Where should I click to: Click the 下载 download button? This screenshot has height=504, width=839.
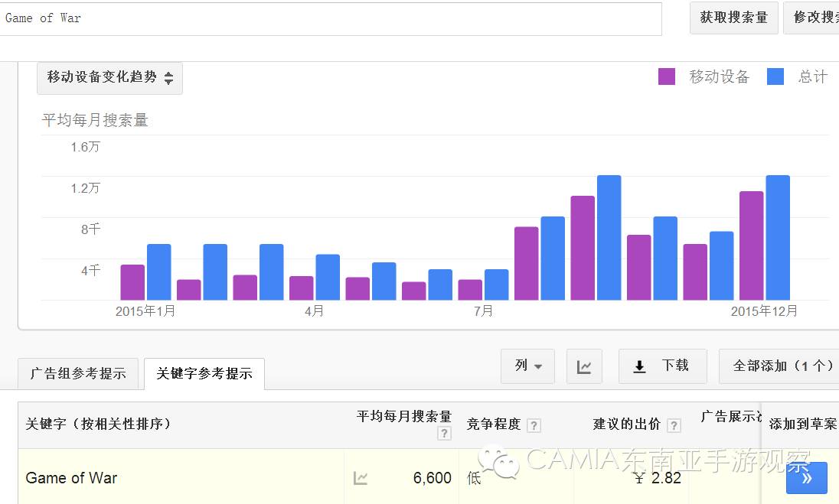[x=662, y=366]
